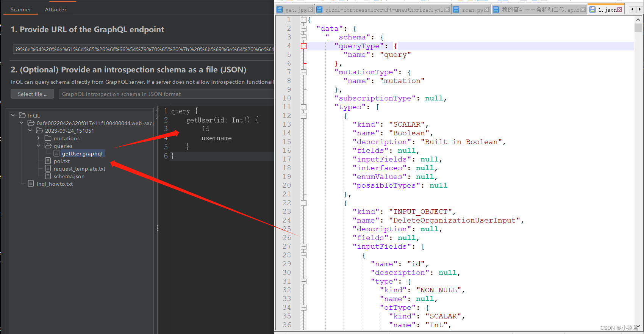Open the Scanner tab

(21, 9)
